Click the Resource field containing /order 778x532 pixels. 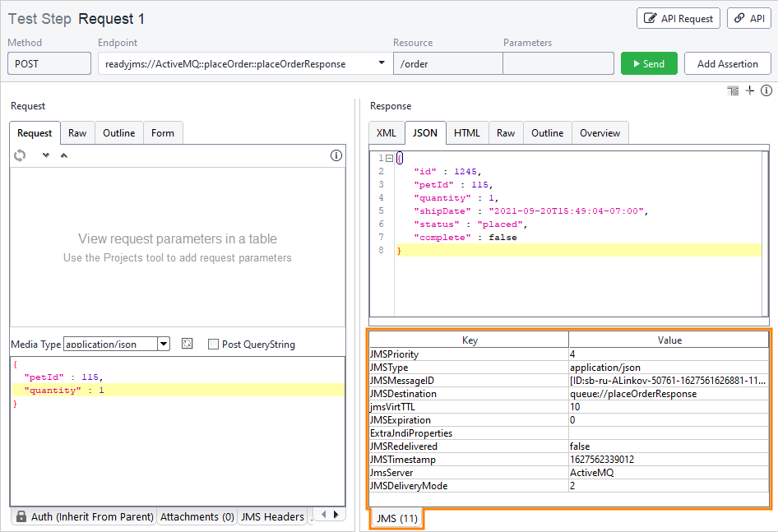click(x=447, y=64)
